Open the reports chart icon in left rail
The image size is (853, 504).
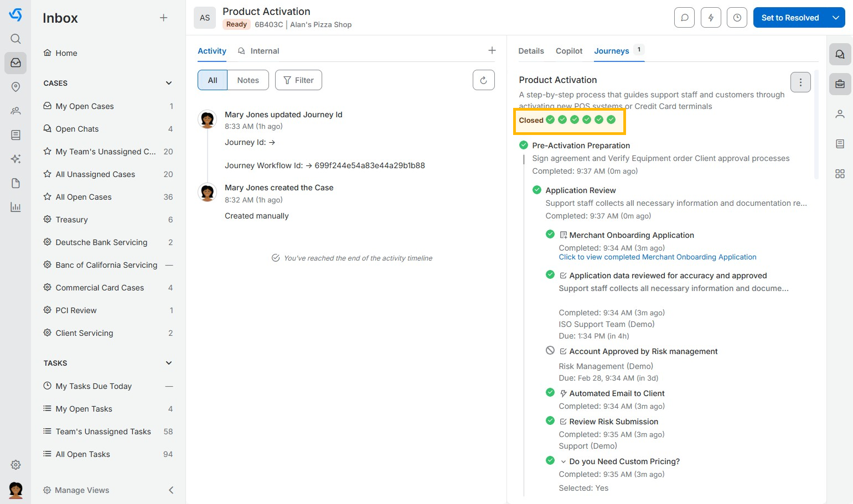15,207
